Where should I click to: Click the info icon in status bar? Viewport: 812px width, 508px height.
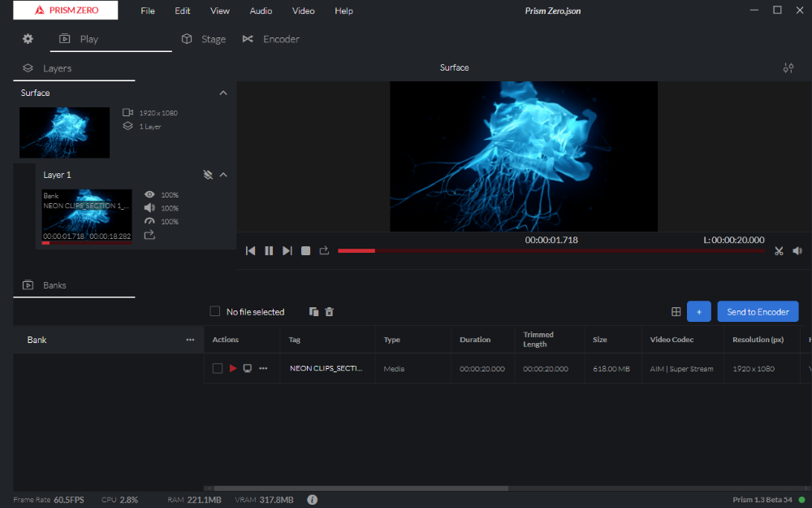(x=313, y=500)
